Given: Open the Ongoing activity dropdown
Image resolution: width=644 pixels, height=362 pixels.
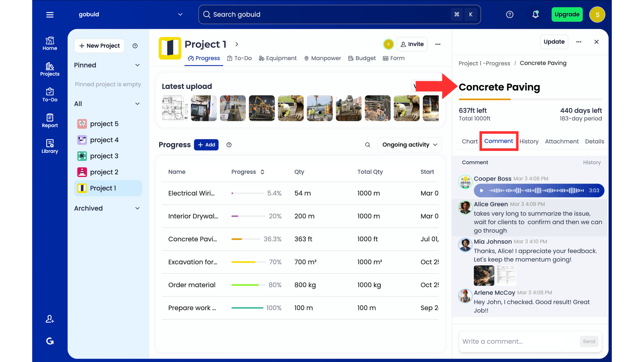Looking at the screenshot, I should 410,145.
